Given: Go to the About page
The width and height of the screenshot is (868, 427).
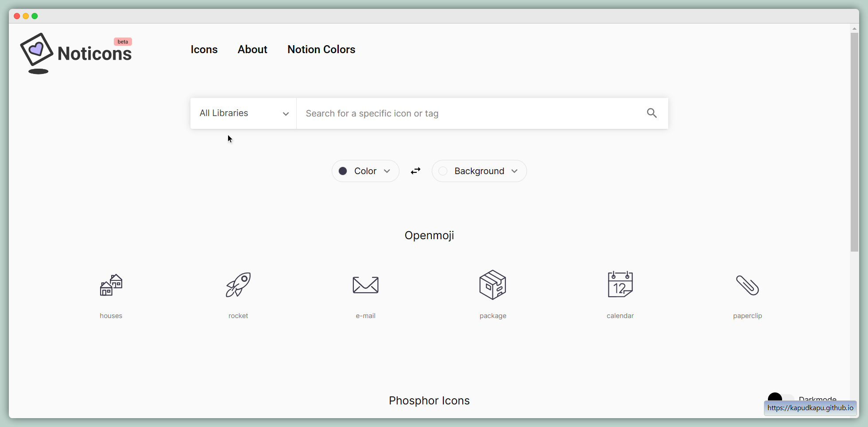Looking at the screenshot, I should coord(252,49).
